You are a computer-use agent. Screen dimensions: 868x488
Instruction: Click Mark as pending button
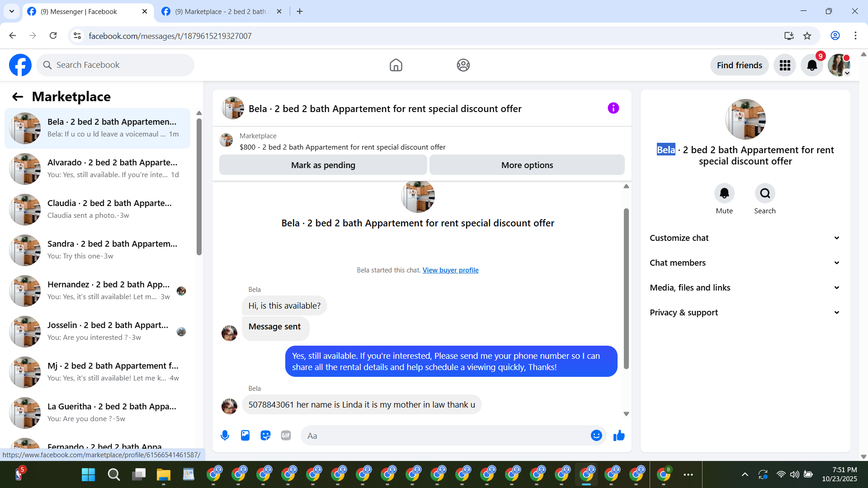[323, 165]
